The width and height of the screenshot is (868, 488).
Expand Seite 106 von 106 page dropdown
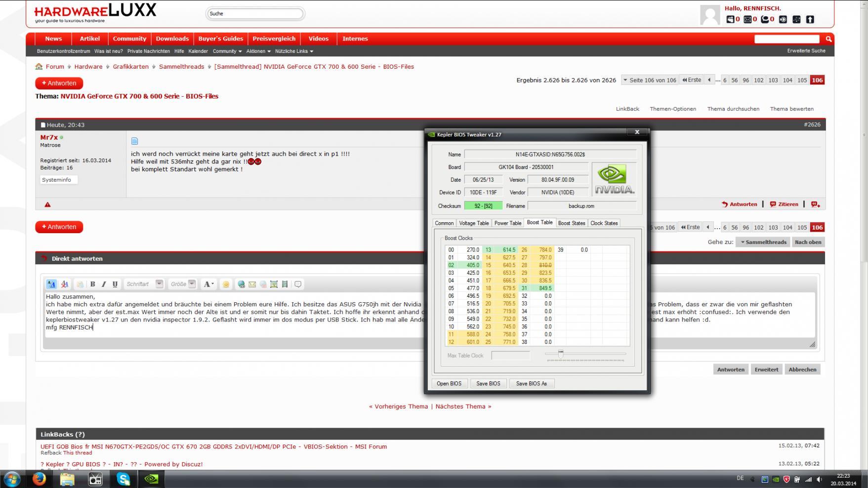649,80
